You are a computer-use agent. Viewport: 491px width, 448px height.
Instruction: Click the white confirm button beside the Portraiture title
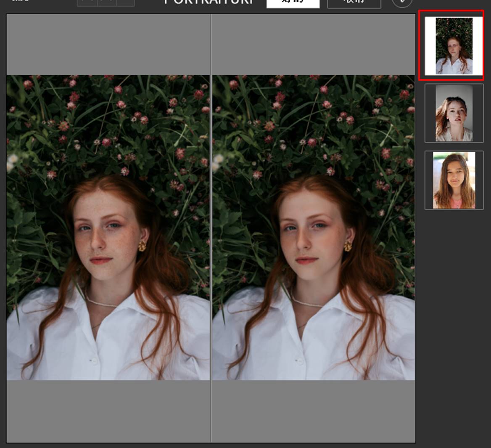tap(293, 3)
